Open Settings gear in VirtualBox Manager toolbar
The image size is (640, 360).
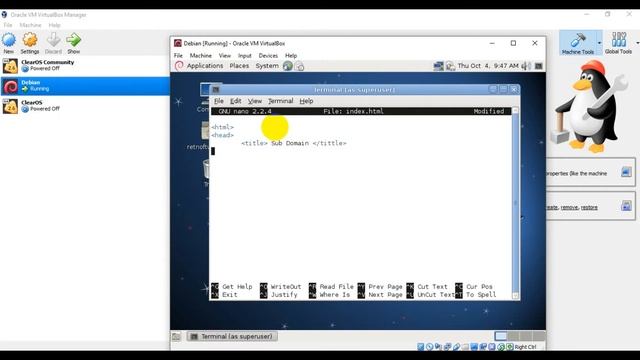pyautogui.click(x=30, y=40)
